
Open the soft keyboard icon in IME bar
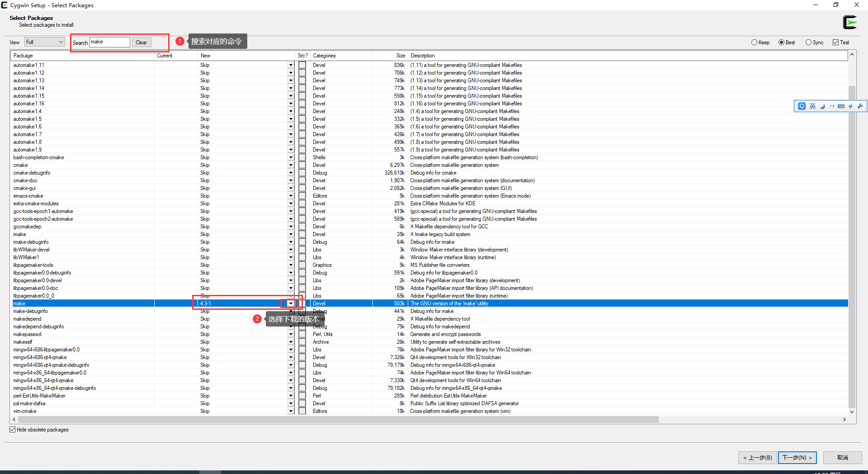(x=841, y=106)
